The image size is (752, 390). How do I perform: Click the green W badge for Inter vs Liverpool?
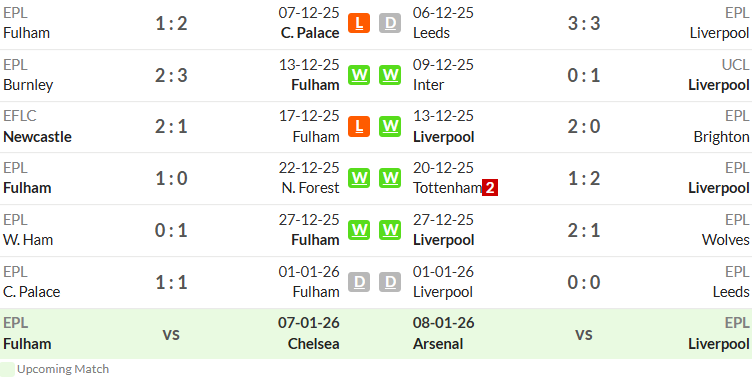click(390, 75)
